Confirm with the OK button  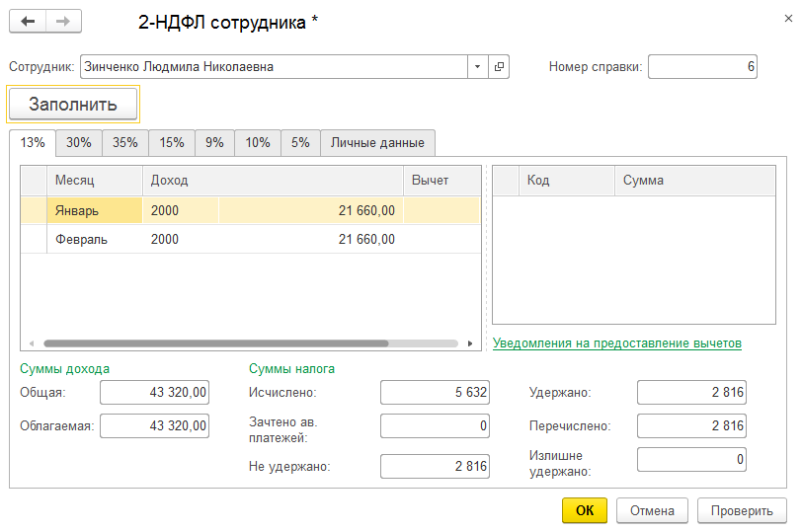click(x=585, y=510)
